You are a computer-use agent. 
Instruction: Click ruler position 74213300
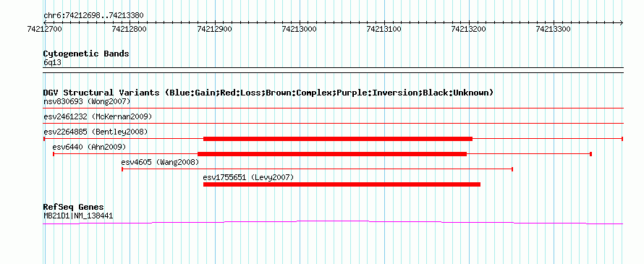554,29
